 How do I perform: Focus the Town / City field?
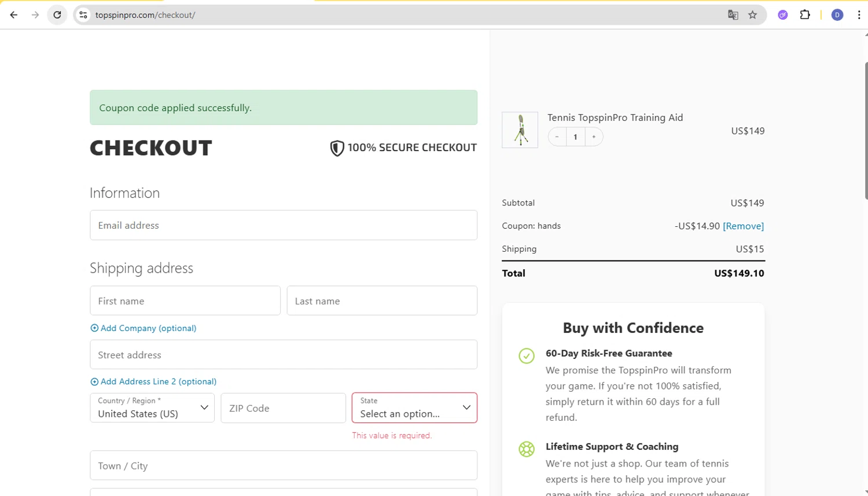284,465
